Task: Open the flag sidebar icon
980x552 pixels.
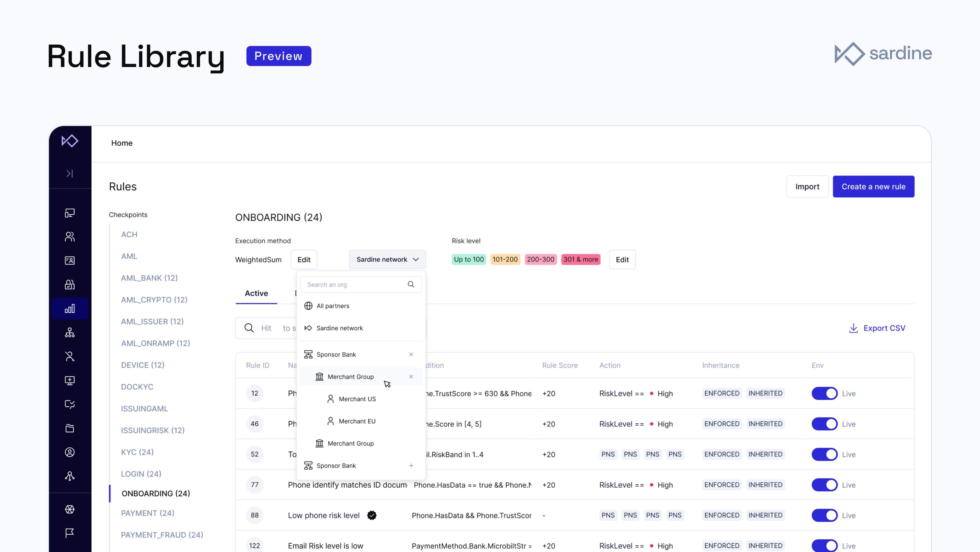Action: [x=70, y=533]
